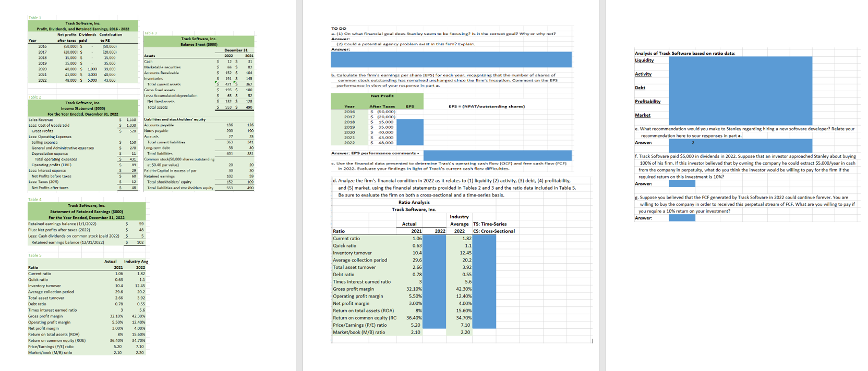Click 'Paid-in-Capital in excess of par' label
Viewport: 868px width, 371px height.
pyautogui.click(x=170, y=170)
